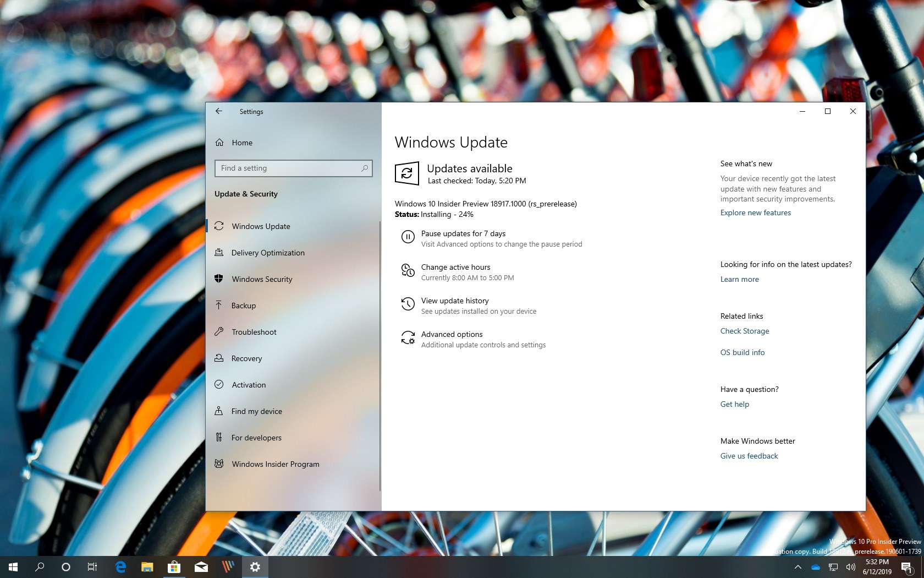Click the Updates available heading
Viewport: 924px width, 578px height.
(470, 168)
